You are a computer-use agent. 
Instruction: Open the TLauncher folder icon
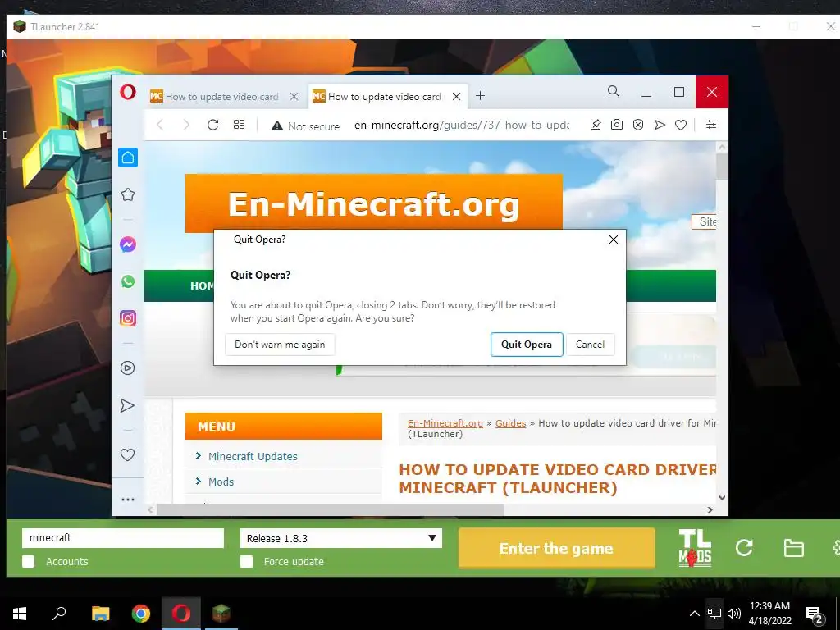(793, 548)
